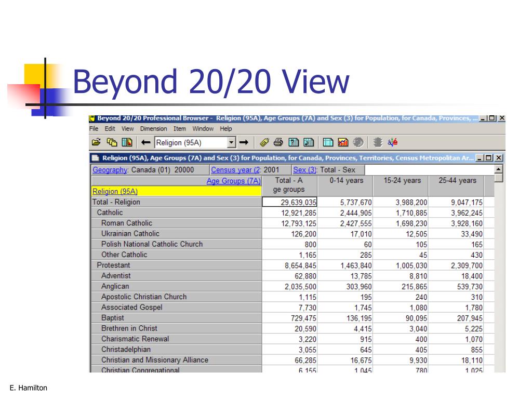532x399 pixels.
Task: Select the 'Associated Gospel' row header
Action: click(x=177, y=307)
